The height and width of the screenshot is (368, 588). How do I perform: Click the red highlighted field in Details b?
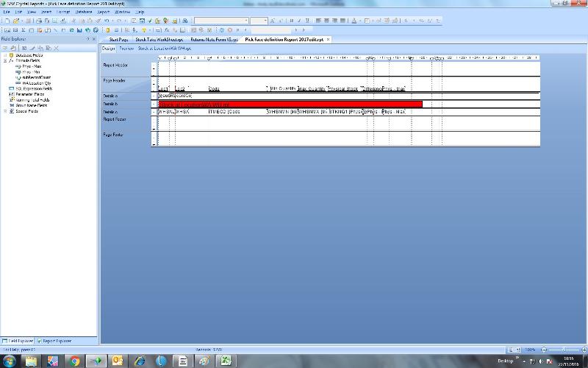pyautogui.click(x=290, y=105)
